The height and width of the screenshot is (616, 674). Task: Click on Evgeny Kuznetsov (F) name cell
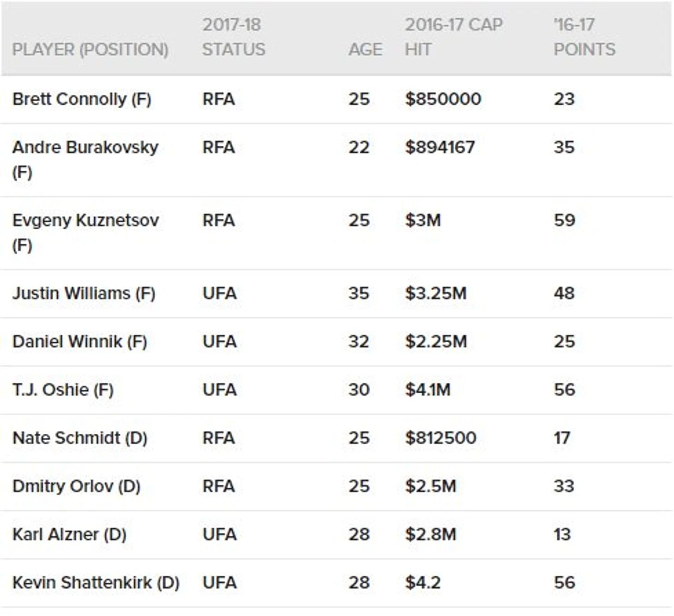(85, 232)
